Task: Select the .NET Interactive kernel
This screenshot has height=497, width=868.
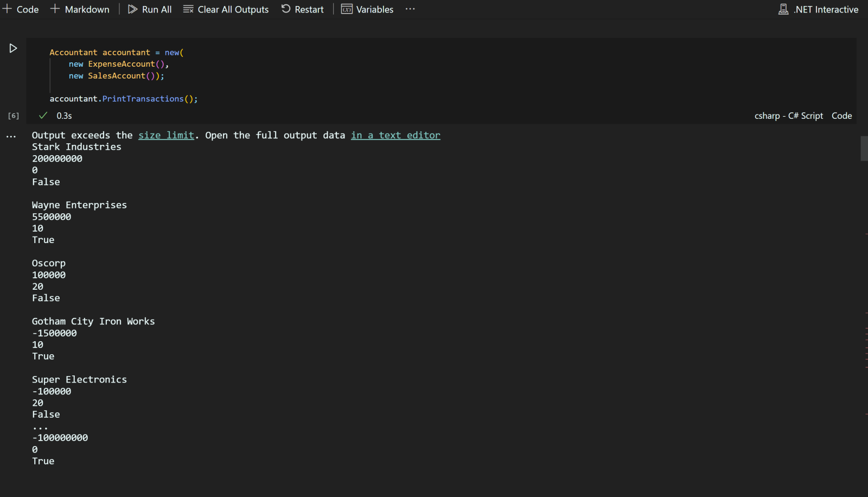Action: pos(819,9)
